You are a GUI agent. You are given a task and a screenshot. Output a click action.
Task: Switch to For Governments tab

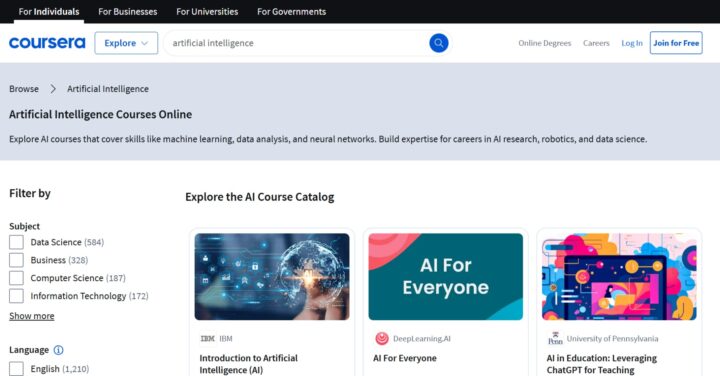[292, 11]
